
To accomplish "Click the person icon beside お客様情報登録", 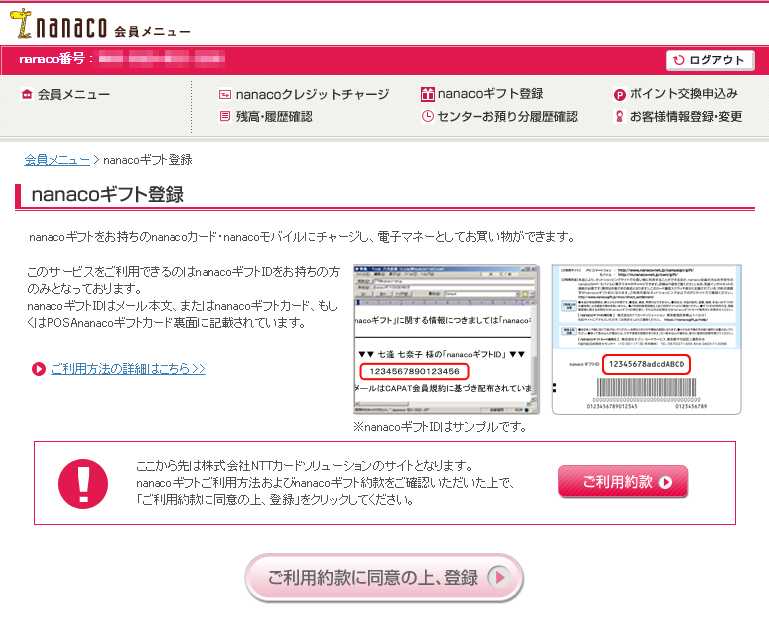I will [619, 117].
